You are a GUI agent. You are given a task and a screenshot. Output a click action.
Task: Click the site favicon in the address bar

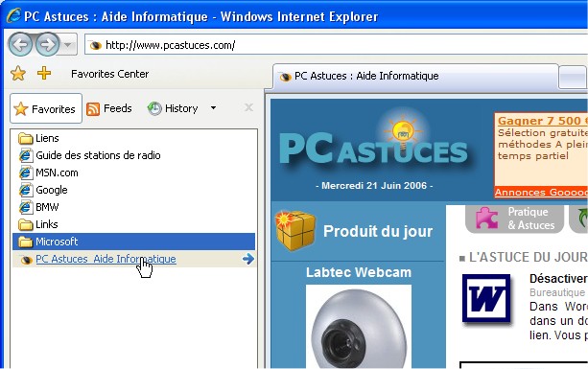pyautogui.click(x=96, y=45)
